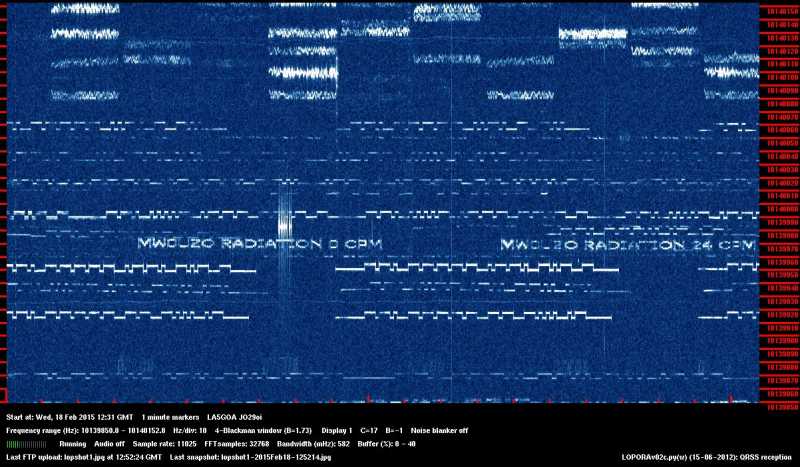Click the 'MW0UZO RADIATION 24 CPM' signal text
This screenshot has height=467, width=800.
626,245
